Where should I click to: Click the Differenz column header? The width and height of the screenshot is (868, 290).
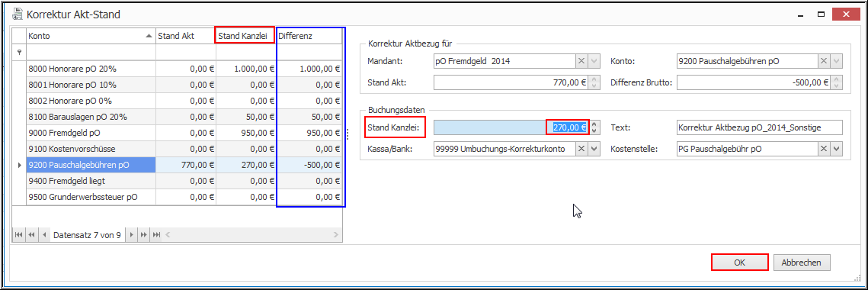(x=310, y=36)
